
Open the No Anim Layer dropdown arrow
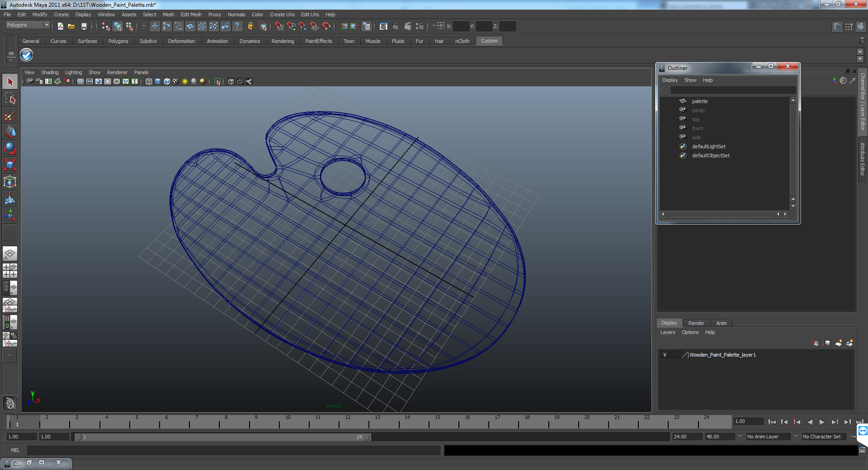click(x=741, y=437)
